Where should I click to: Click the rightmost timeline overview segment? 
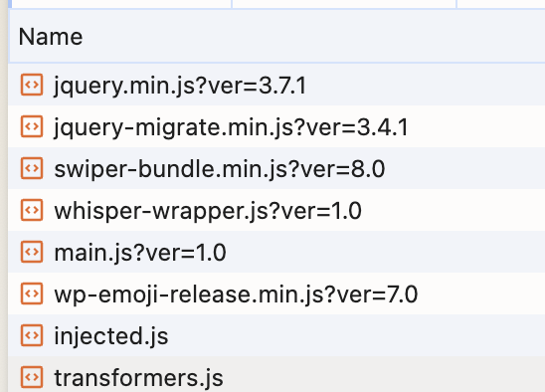(501, 4)
